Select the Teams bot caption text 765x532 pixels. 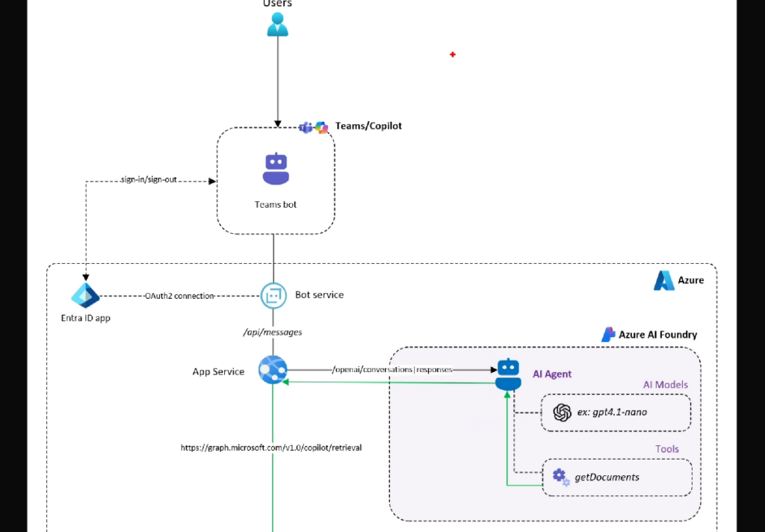(x=275, y=205)
